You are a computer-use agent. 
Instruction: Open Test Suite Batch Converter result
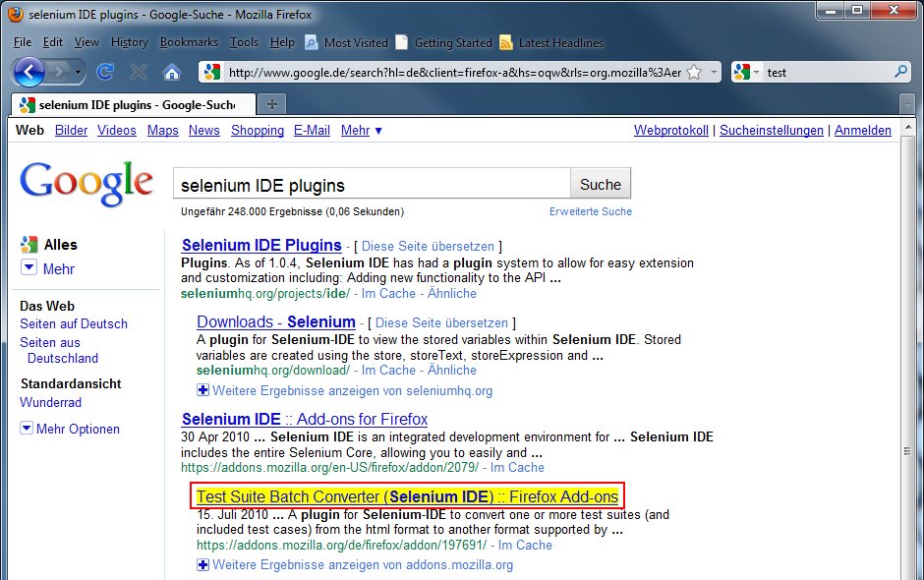tap(407, 496)
